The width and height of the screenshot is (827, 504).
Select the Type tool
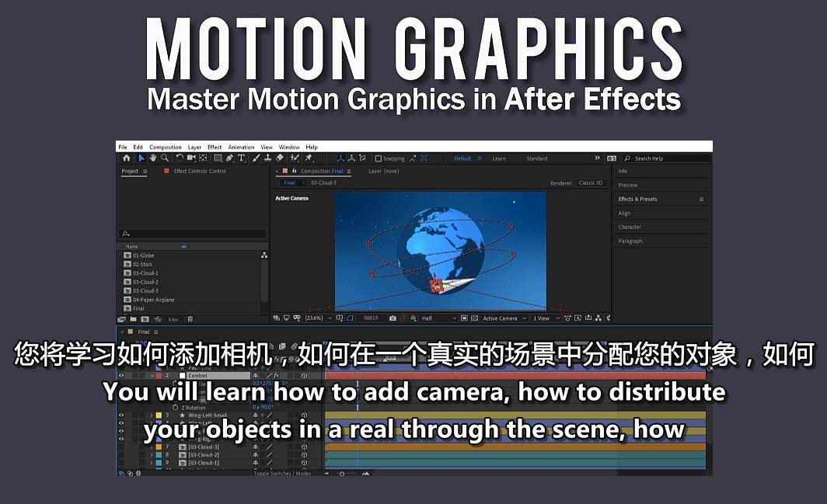[242, 158]
